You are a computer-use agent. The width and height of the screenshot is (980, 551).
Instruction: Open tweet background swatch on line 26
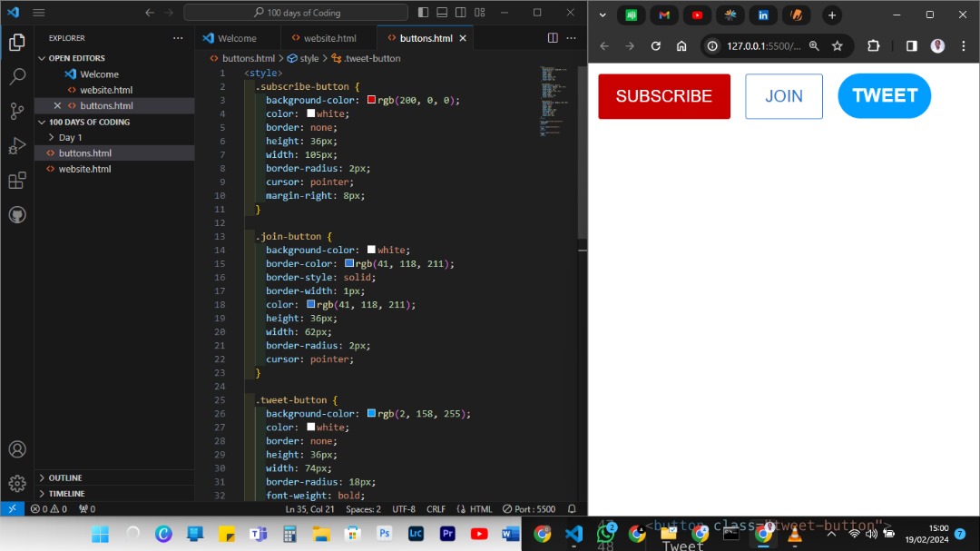tap(371, 413)
